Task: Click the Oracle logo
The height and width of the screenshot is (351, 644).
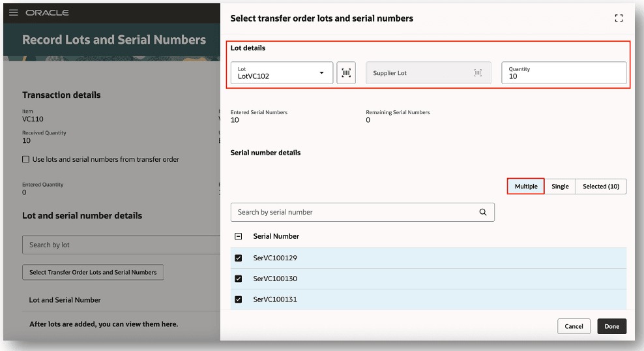Action: (x=47, y=13)
